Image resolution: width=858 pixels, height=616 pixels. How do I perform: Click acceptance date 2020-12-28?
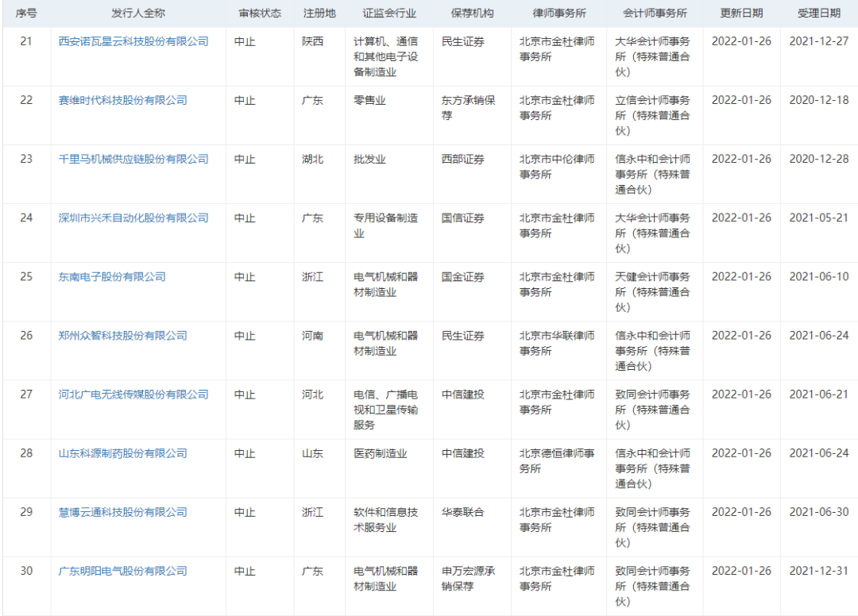click(819, 159)
